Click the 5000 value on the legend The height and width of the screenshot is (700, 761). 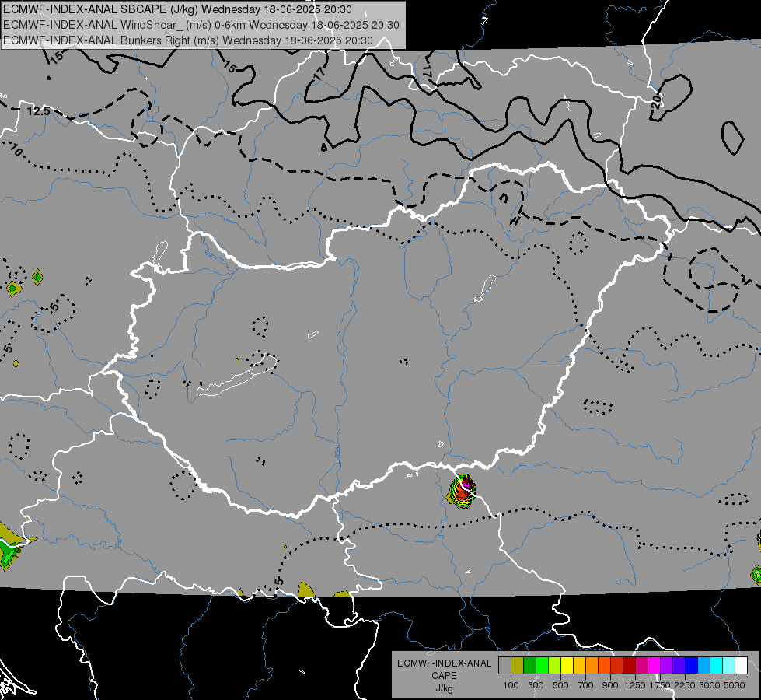click(x=735, y=685)
